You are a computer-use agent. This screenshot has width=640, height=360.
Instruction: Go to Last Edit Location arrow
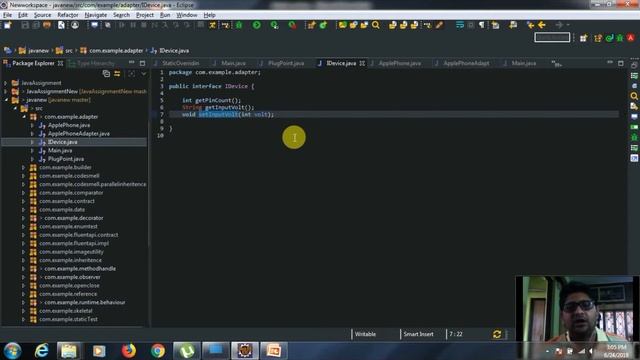(x=530, y=25)
